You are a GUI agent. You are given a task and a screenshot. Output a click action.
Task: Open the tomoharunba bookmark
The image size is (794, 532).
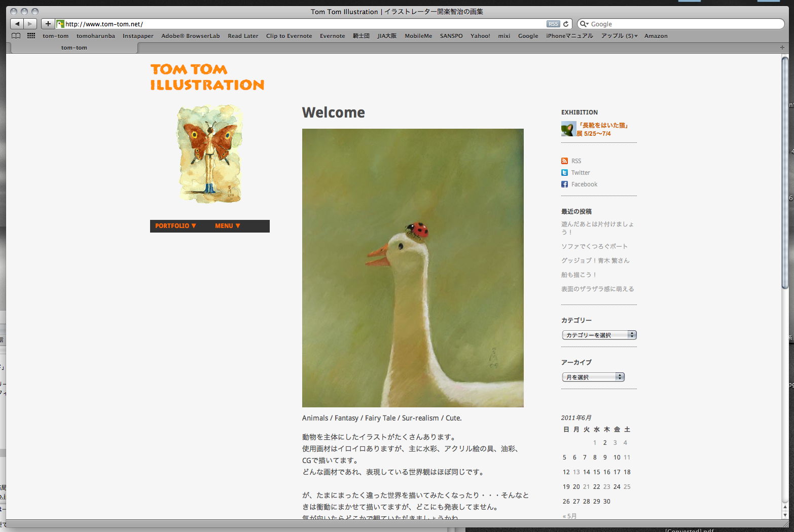[x=96, y=36]
